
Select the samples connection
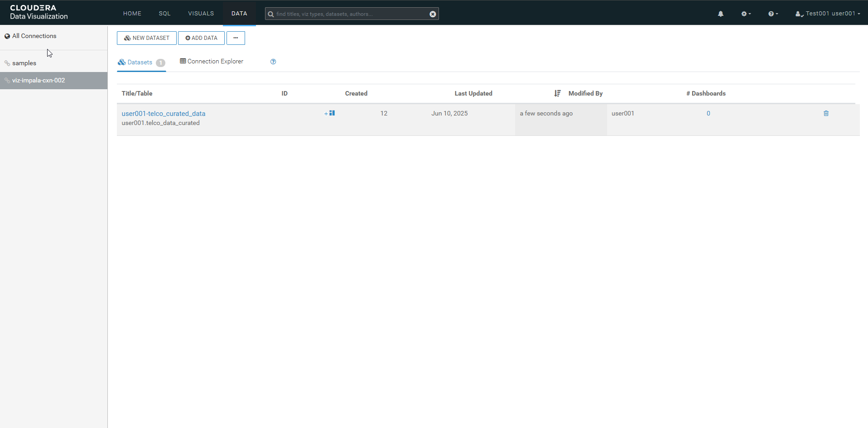[x=53, y=63]
